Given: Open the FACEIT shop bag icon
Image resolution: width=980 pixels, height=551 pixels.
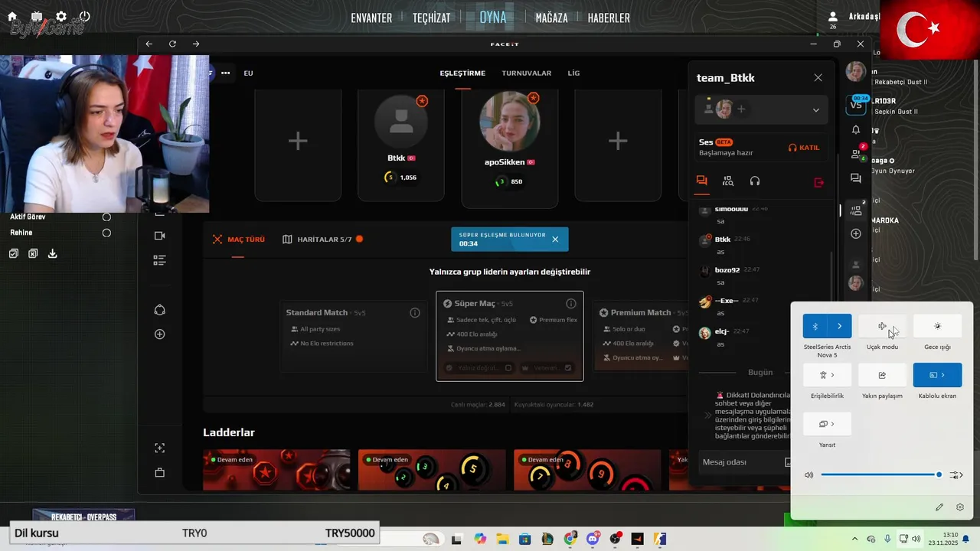Looking at the screenshot, I should point(159,472).
